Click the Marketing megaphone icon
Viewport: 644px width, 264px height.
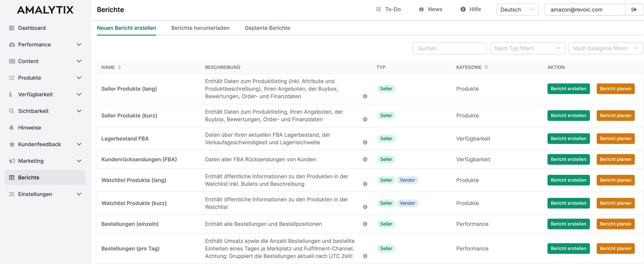click(x=12, y=161)
